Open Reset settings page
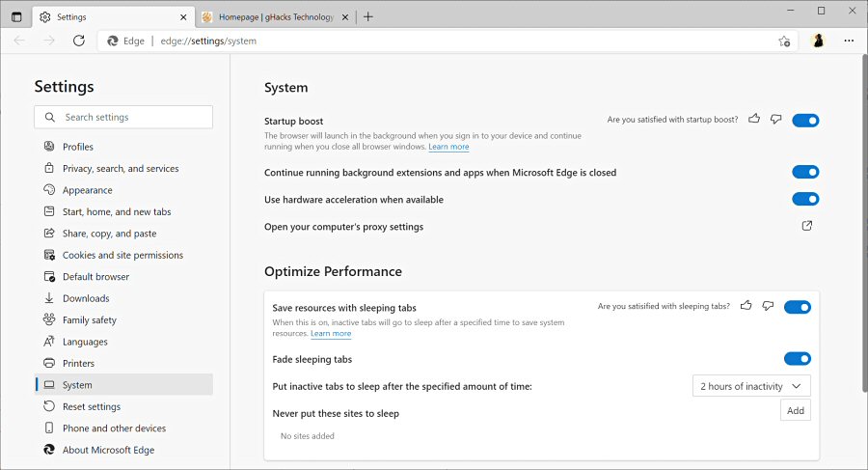This screenshot has width=868, height=470. point(124,406)
